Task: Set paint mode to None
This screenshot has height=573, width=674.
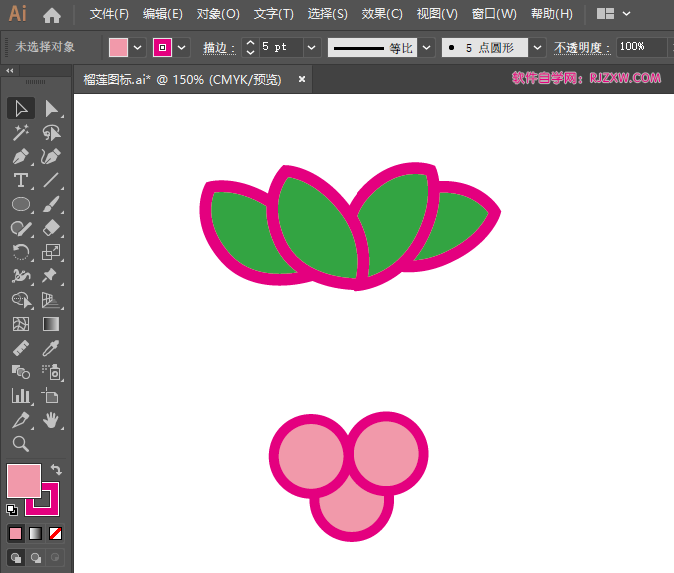Action: tap(56, 533)
